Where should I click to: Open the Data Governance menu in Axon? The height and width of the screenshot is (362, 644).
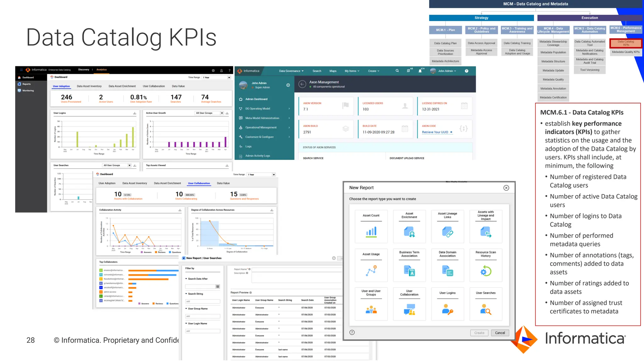[291, 71]
